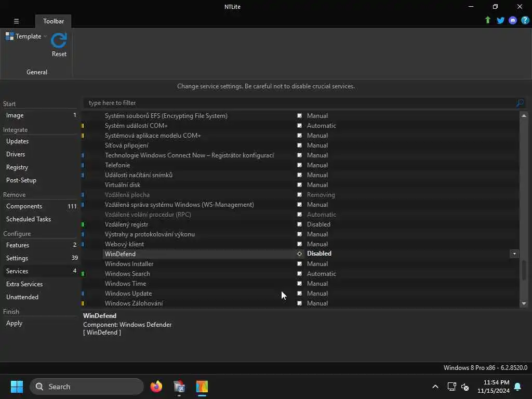Click state icon beside Webový klient
This screenshot has height=399, width=532.
coord(300,244)
